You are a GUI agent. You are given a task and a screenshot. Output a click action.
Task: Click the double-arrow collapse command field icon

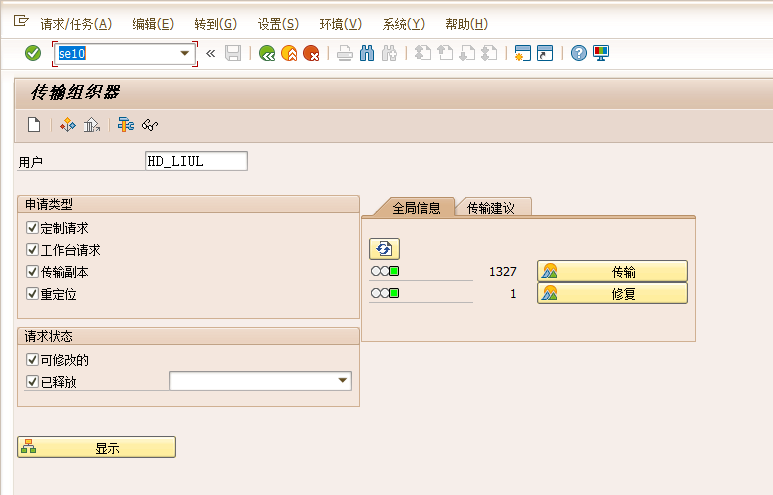pyautogui.click(x=211, y=53)
